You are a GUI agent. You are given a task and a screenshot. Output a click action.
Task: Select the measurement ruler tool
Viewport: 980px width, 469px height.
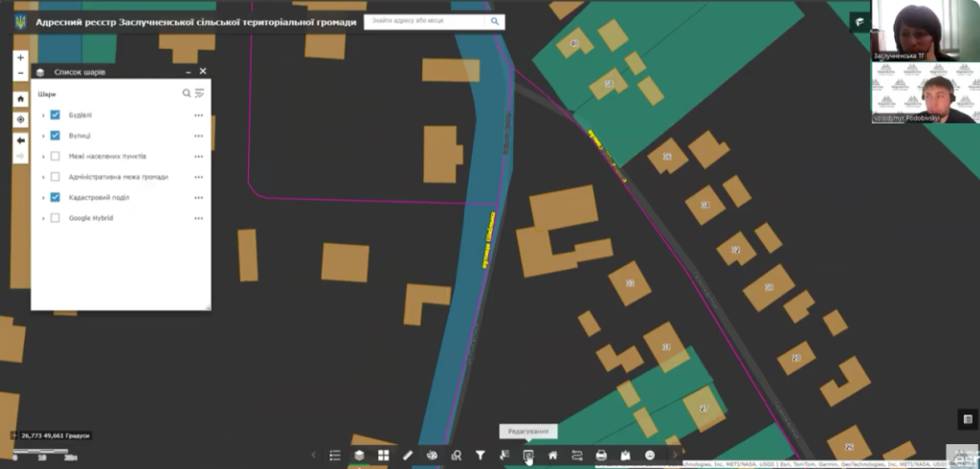coord(408,456)
